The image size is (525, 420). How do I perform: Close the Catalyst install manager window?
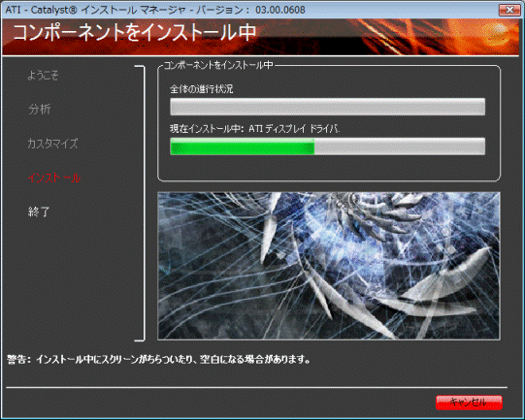(509, 10)
